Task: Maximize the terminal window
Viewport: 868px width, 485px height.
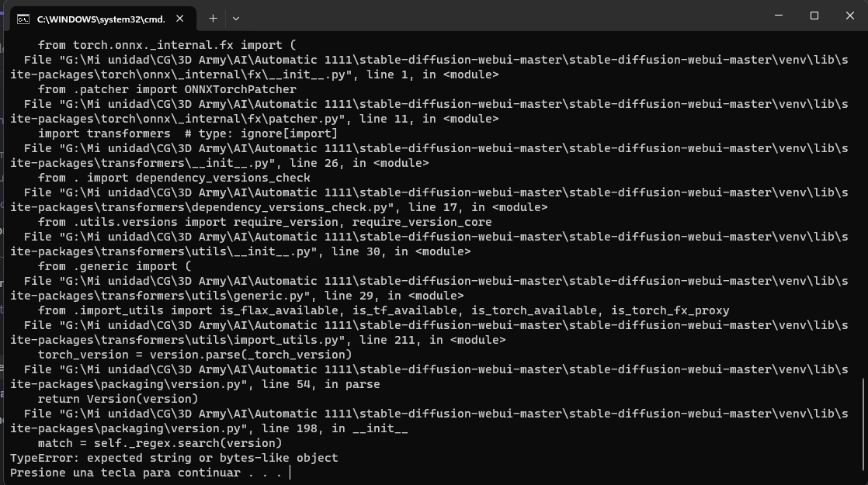Action: pyautogui.click(x=814, y=16)
